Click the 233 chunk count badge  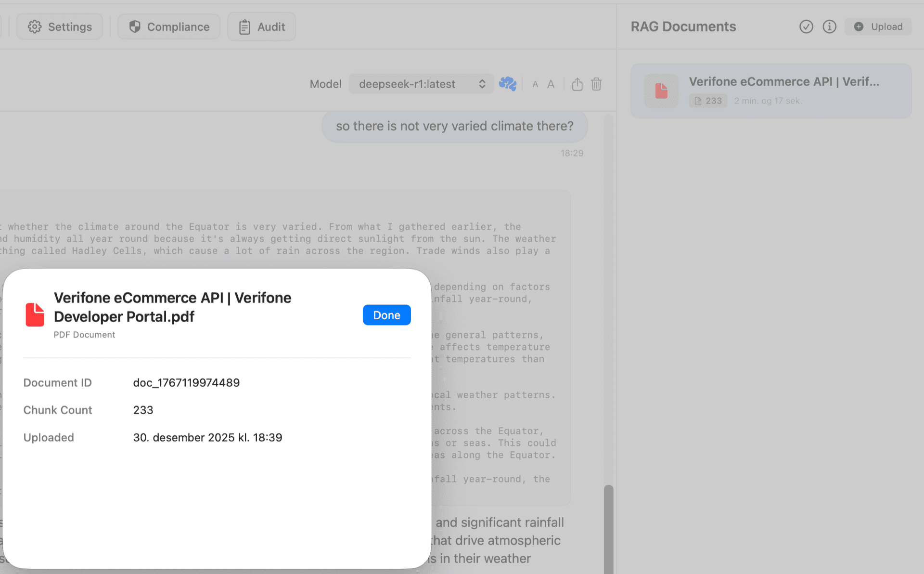pyautogui.click(x=708, y=101)
